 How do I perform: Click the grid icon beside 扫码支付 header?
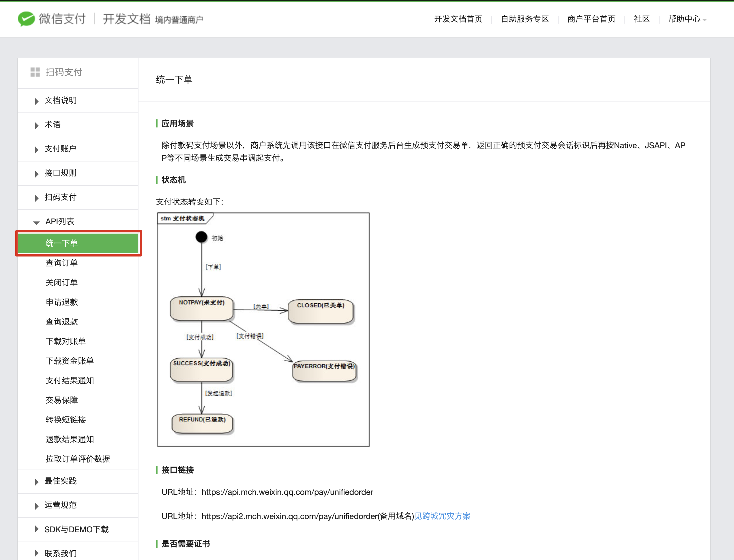pos(35,72)
